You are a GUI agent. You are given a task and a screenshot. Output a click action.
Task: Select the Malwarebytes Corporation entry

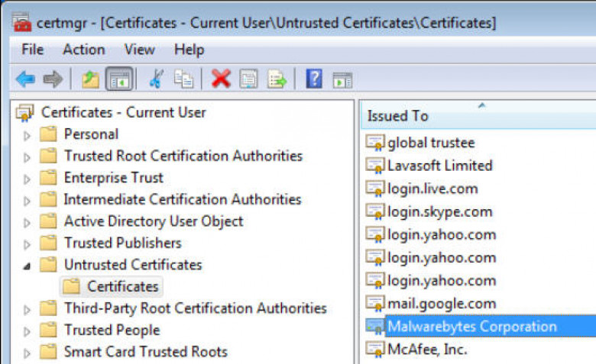click(471, 327)
